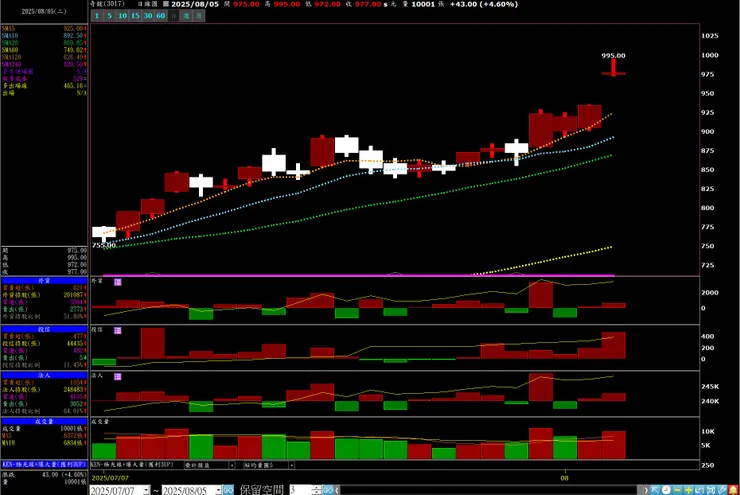Open the 歸均量圖5 indicator dropdown
This screenshot has width=740, height=495.
tap(291, 465)
